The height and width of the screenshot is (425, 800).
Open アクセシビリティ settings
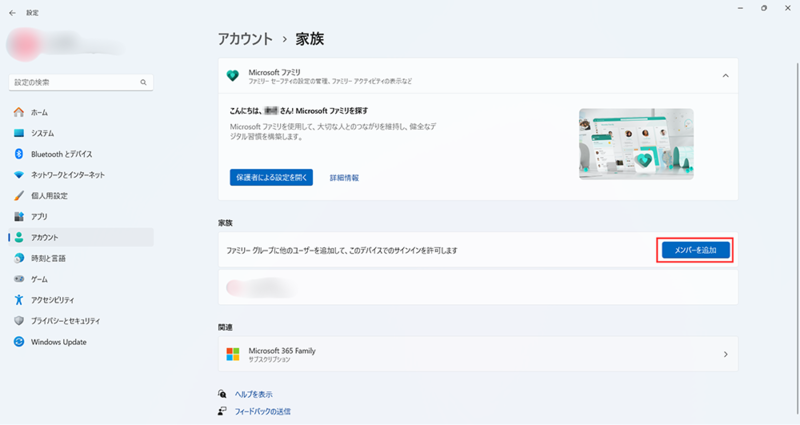pyautogui.click(x=81, y=300)
